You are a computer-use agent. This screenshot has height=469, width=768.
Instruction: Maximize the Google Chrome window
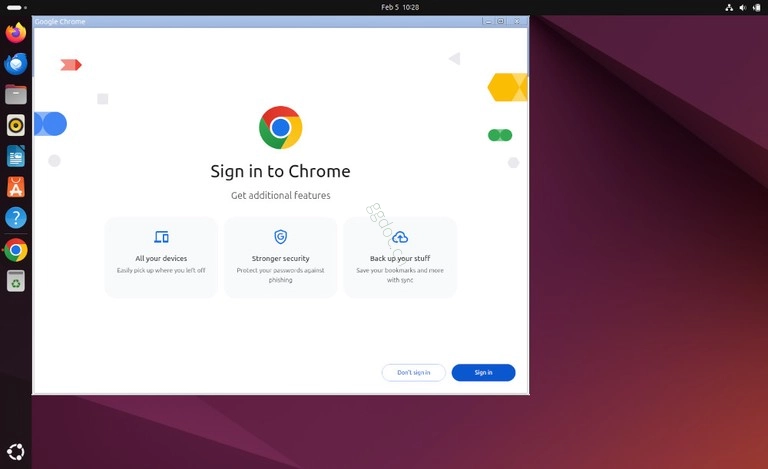pyautogui.click(x=501, y=22)
